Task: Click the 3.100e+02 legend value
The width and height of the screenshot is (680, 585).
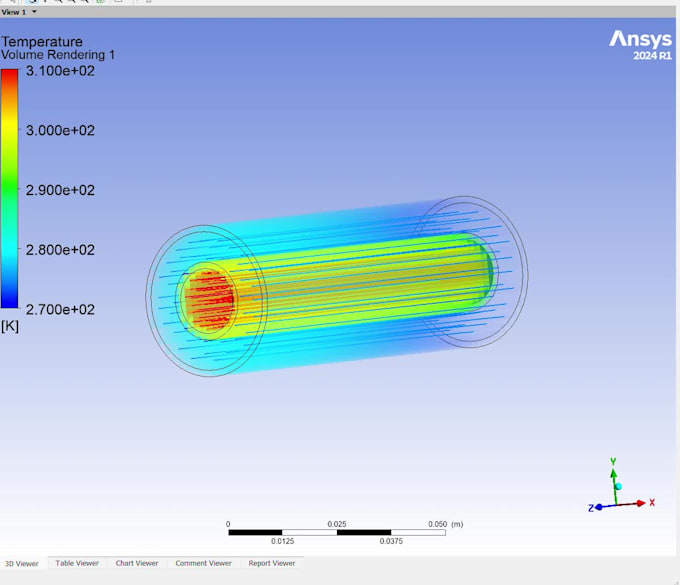Action: [x=60, y=71]
